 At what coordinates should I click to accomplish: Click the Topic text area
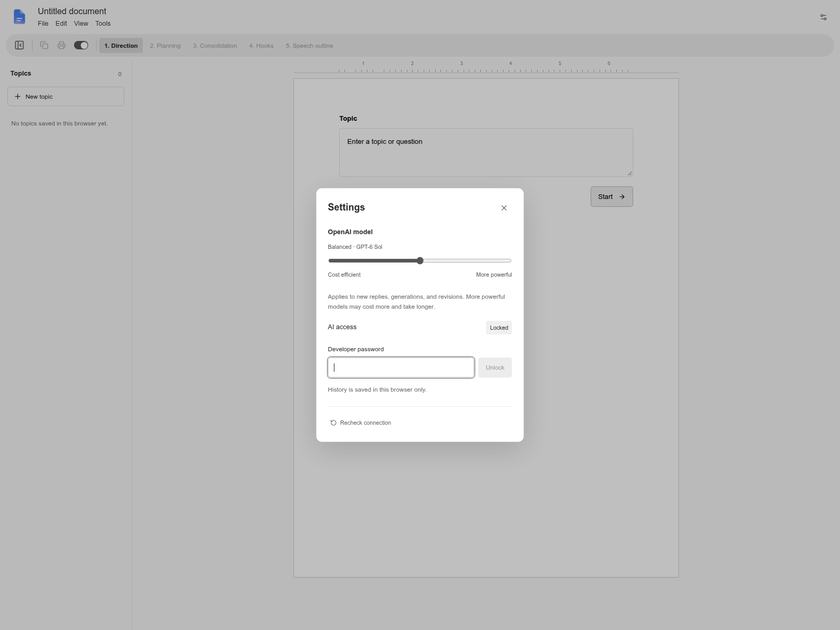click(x=486, y=152)
